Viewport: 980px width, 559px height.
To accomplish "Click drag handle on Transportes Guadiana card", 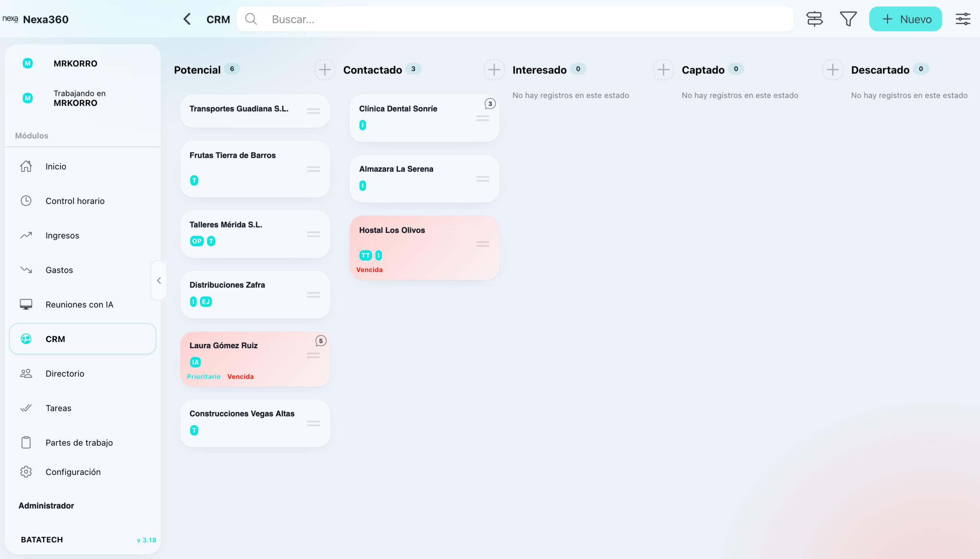I will 314,111.
